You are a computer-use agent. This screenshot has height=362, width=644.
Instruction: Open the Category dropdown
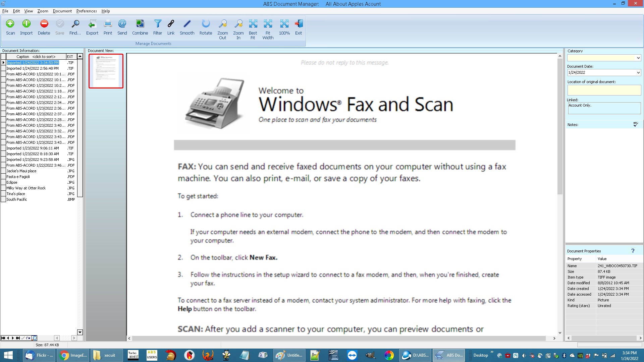click(x=638, y=58)
